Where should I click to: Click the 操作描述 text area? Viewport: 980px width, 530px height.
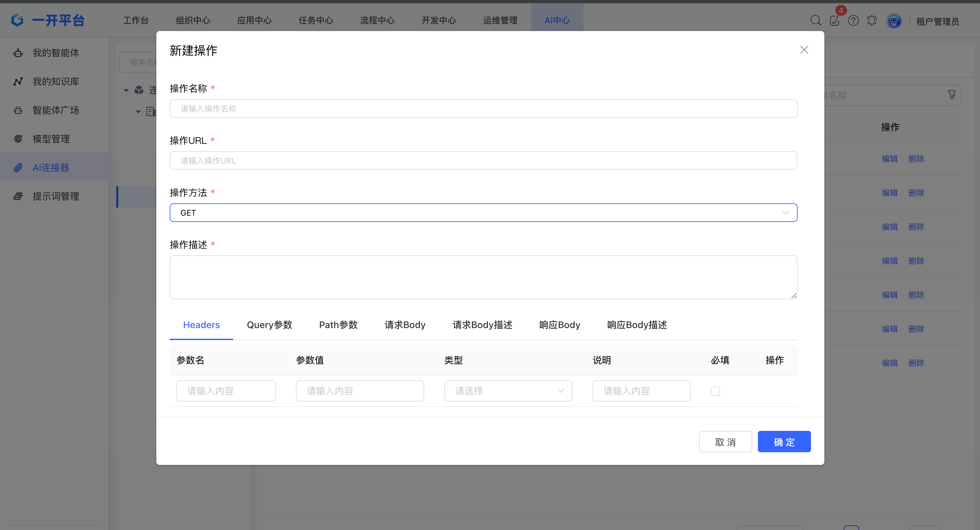pyautogui.click(x=483, y=277)
